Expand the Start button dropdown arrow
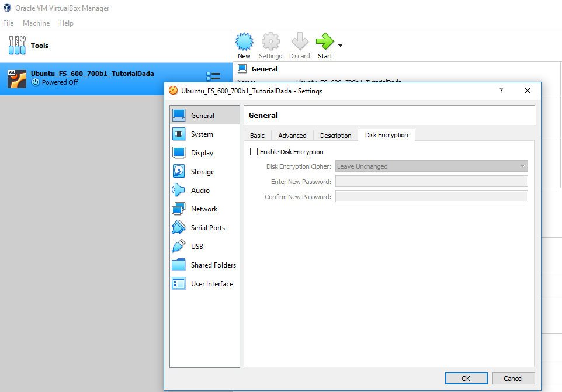The width and height of the screenshot is (562, 392). [x=340, y=46]
